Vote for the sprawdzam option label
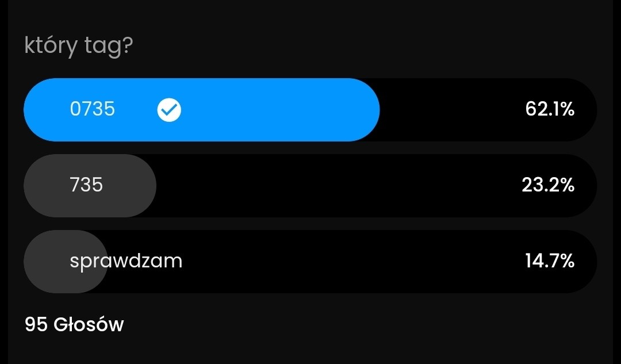This screenshot has height=364, width=621. (x=126, y=261)
